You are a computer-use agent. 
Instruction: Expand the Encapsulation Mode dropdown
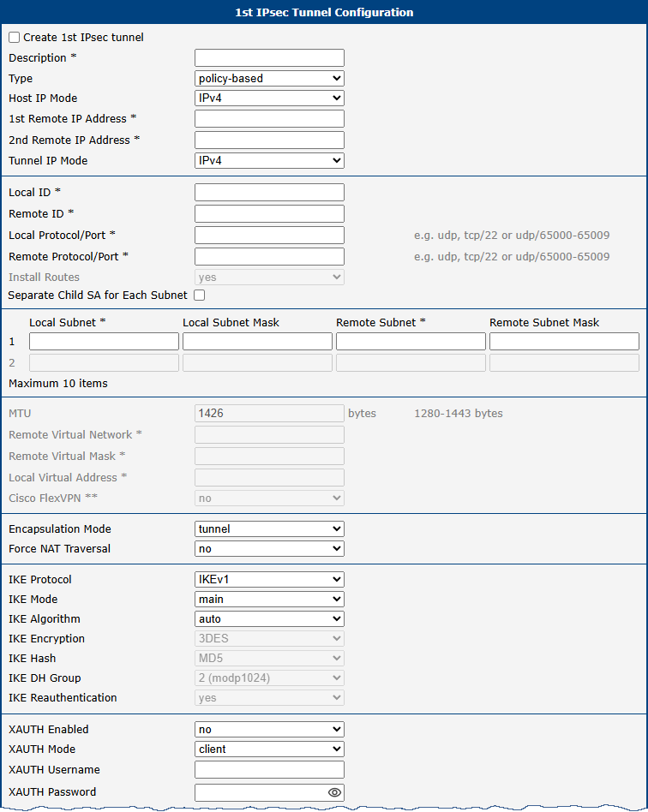pos(269,528)
